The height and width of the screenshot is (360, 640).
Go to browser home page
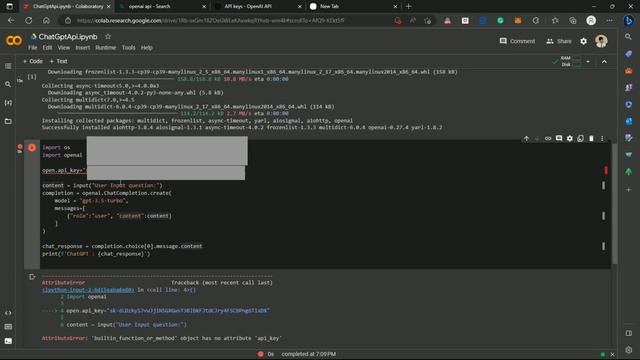point(46,20)
